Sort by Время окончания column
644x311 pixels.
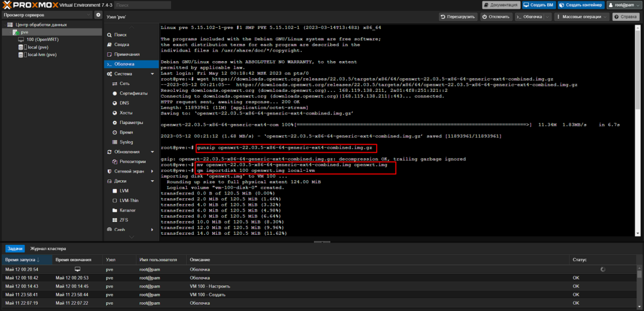(x=77, y=260)
